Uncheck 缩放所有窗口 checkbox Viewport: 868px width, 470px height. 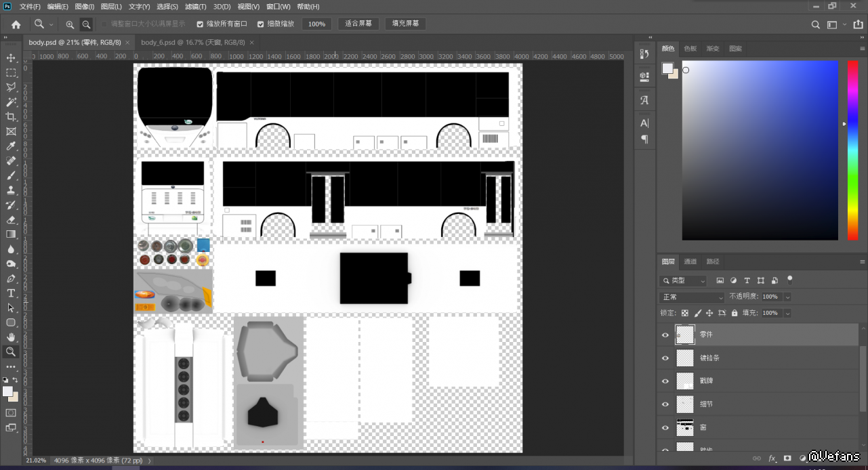coord(200,24)
